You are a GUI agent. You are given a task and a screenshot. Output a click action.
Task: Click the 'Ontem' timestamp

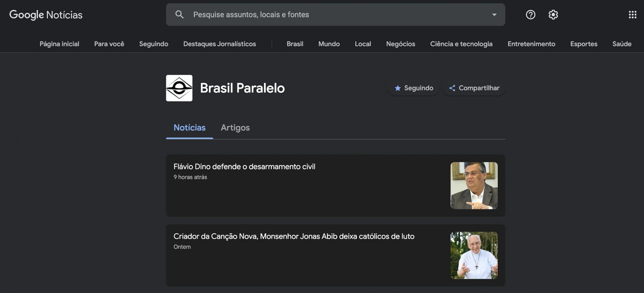182,247
